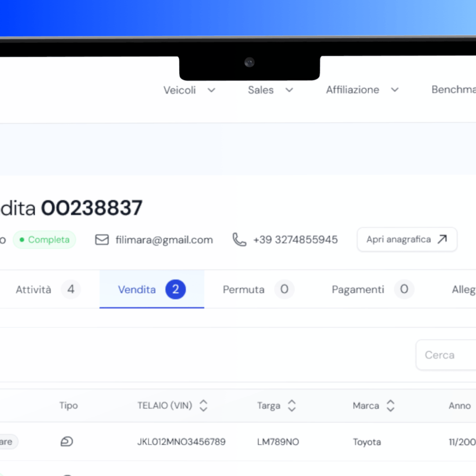Expand the Sales navigation menu
This screenshot has width=476, height=476.
(x=270, y=90)
